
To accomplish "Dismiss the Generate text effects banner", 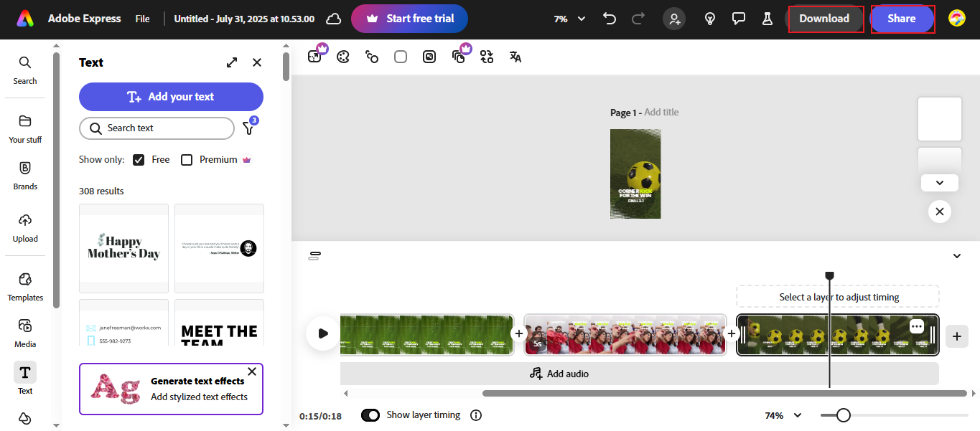I will (252, 371).
